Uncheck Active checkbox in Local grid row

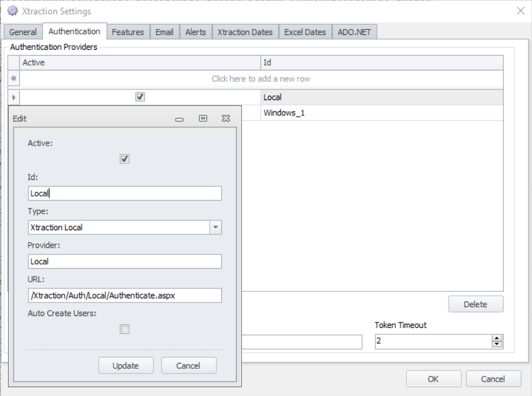tap(140, 97)
